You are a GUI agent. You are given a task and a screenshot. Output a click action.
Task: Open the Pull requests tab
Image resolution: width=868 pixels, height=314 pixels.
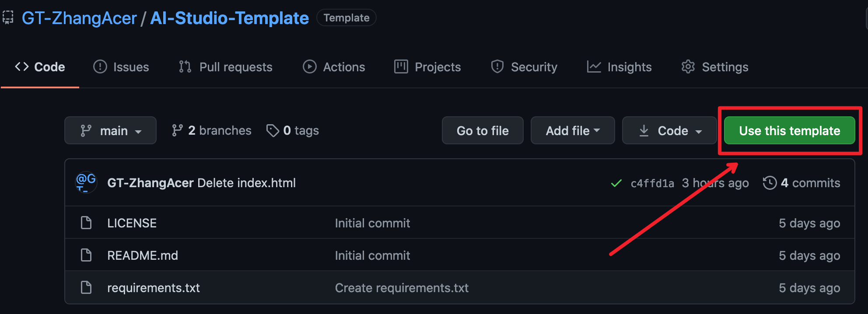(225, 67)
